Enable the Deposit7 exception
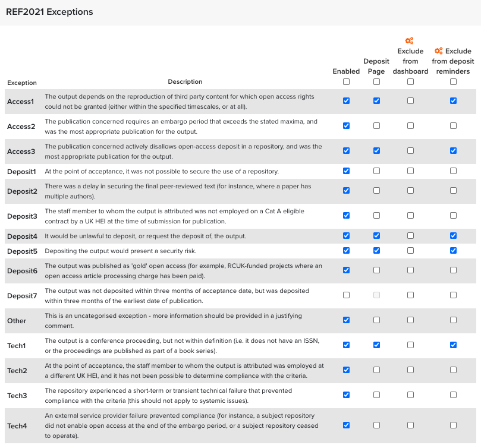 pos(347,295)
